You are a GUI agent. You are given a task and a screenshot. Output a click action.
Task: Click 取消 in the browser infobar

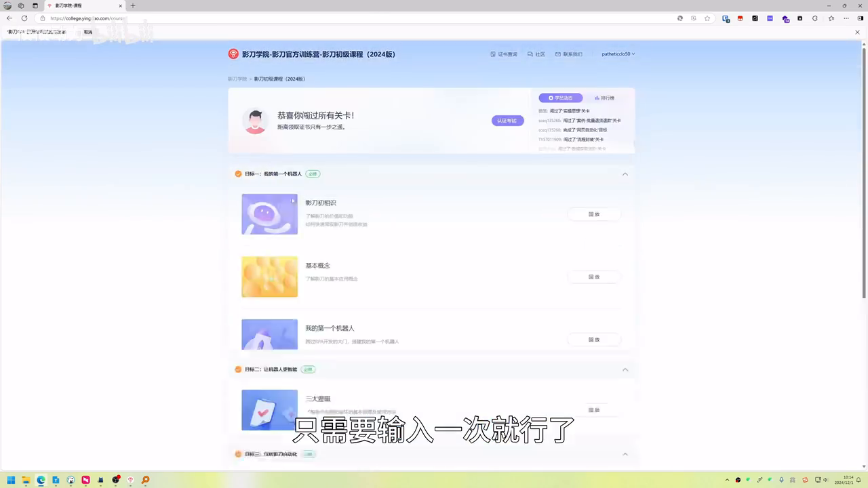(x=88, y=32)
